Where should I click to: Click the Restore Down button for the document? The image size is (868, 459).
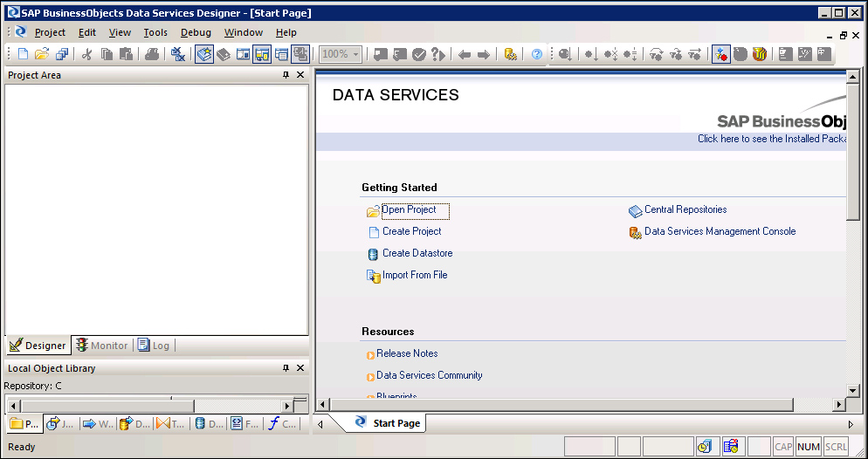pos(843,36)
